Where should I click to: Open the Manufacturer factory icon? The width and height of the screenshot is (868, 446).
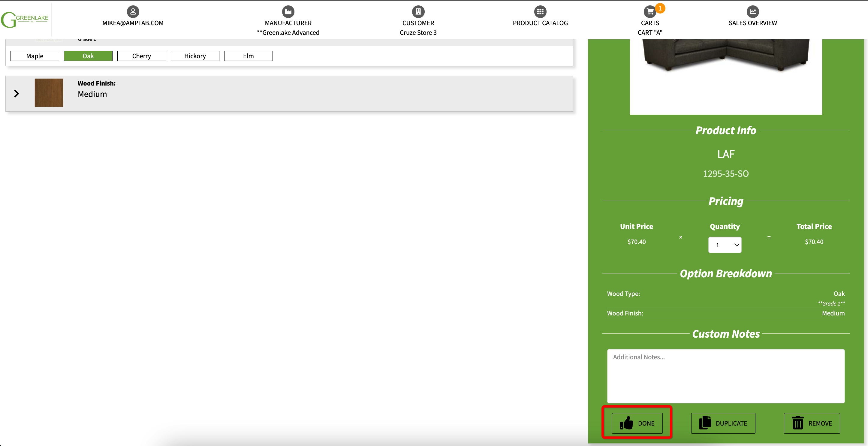pos(288,12)
